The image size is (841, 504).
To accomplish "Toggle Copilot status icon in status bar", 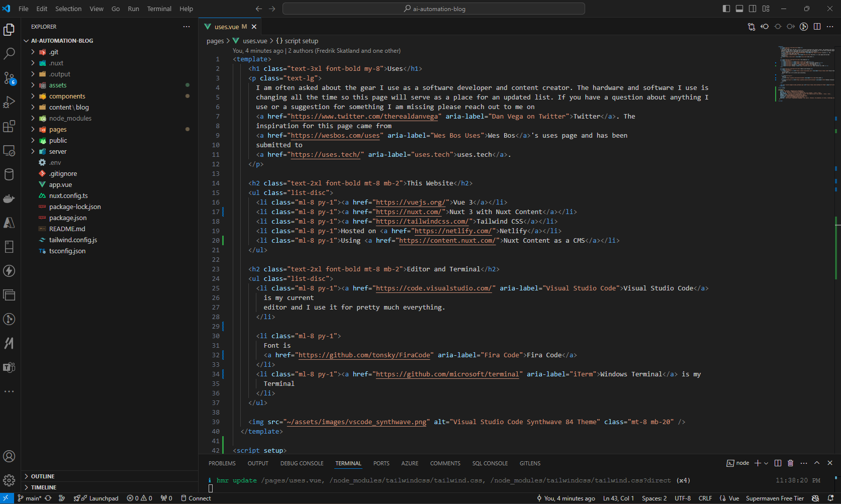I will pos(815,498).
